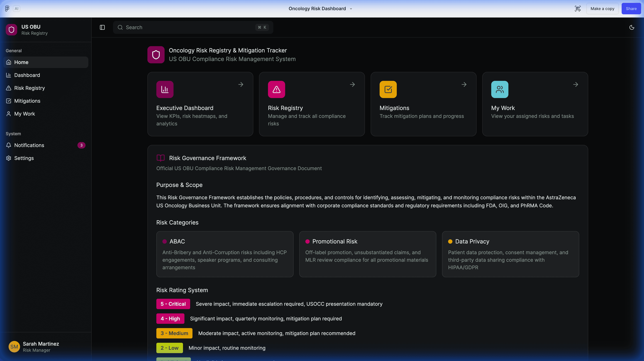Open the Risk Governance Framework book icon
Viewport: 644px width, 361px height.
pyautogui.click(x=160, y=158)
